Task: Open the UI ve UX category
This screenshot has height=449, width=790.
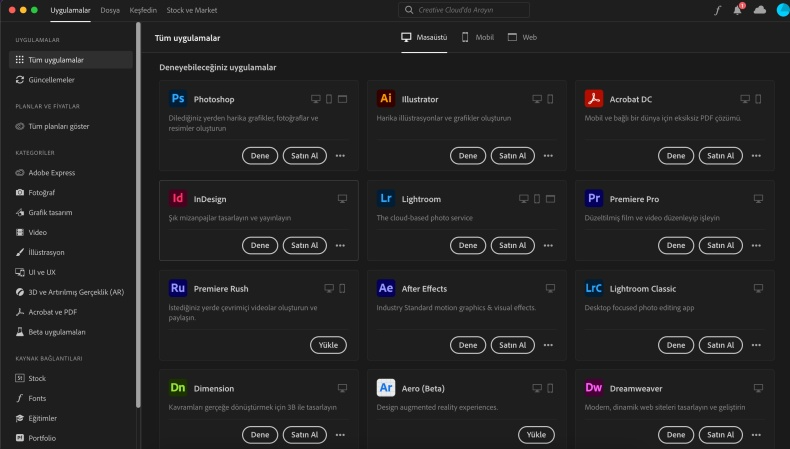Action: pos(35,272)
